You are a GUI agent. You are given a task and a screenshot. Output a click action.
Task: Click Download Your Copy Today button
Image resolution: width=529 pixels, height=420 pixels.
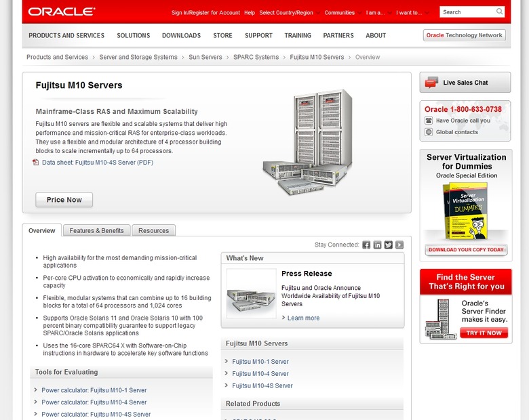(466, 250)
